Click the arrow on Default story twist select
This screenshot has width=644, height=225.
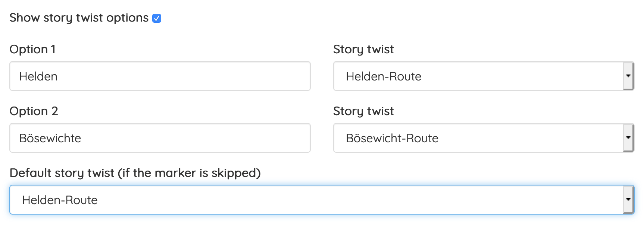click(628, 200)
